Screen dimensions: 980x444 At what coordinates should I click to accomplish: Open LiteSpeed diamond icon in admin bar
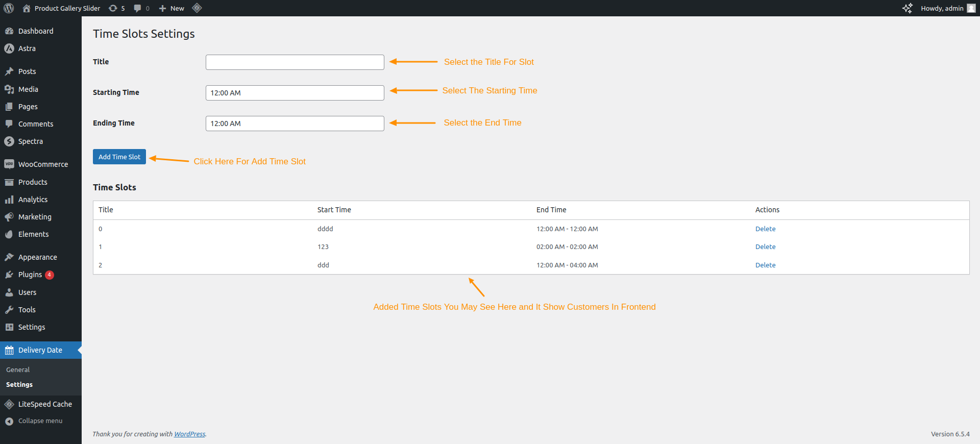coord(197,8)
